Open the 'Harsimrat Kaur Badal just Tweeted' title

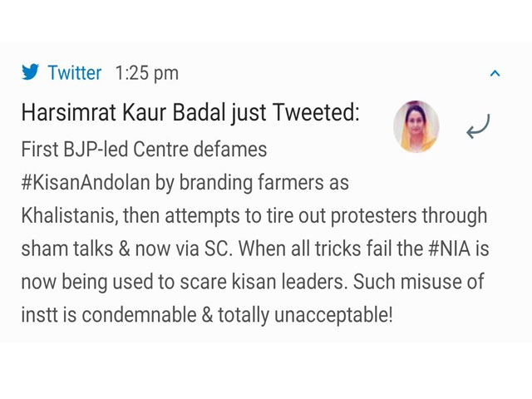190,112
